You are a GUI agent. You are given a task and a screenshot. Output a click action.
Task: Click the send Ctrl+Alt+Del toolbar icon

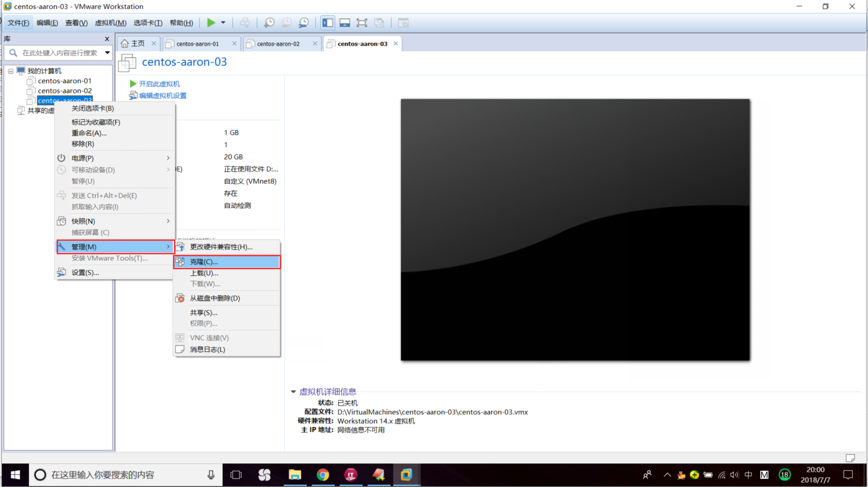point(245,23)
